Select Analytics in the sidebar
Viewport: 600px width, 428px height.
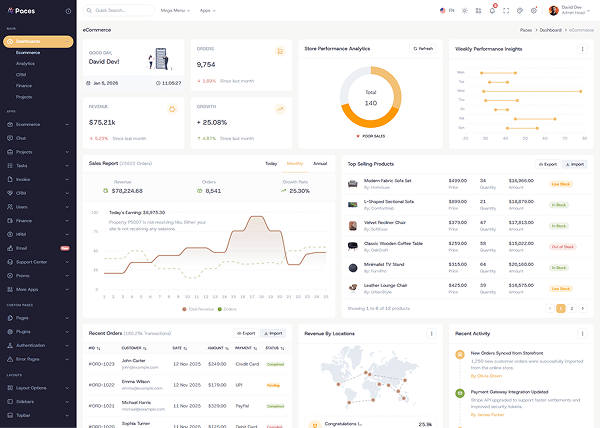(x=26, y=63)
